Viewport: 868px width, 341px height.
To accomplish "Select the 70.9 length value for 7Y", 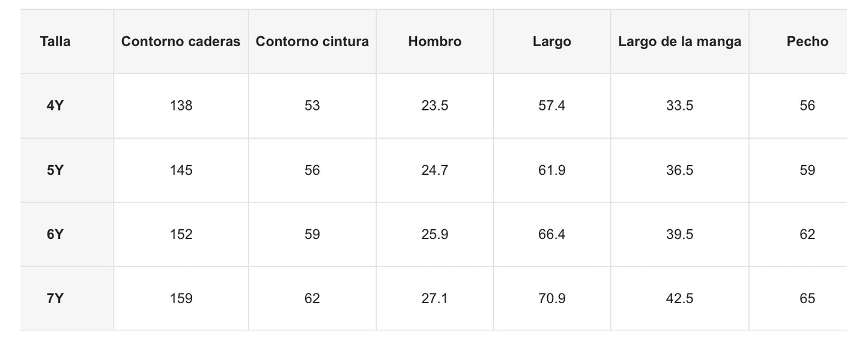I will (x=552, y=299).
